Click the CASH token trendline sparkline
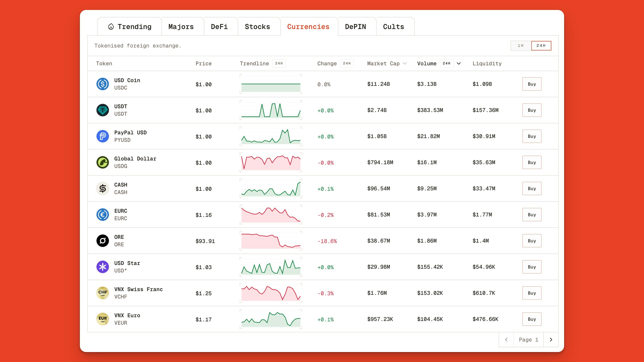 tap(271, 188)
